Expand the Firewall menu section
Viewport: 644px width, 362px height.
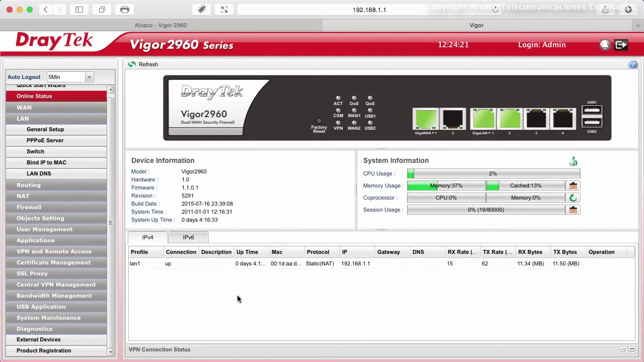(x=56, y=207)
